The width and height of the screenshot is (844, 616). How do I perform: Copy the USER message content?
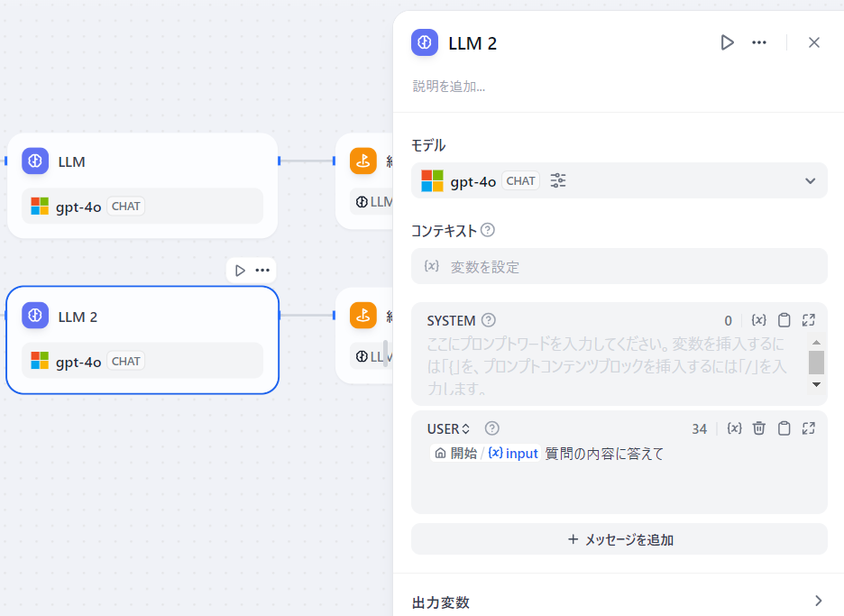784,428
